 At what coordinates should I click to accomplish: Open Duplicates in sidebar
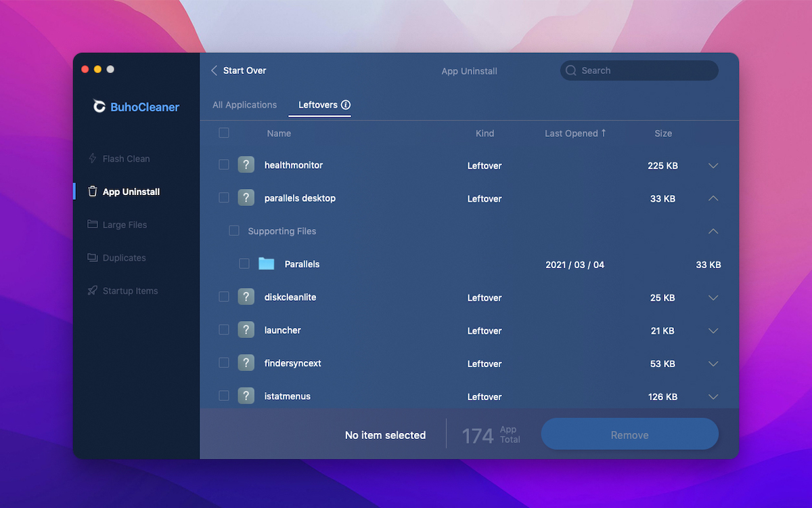(116, 258)
